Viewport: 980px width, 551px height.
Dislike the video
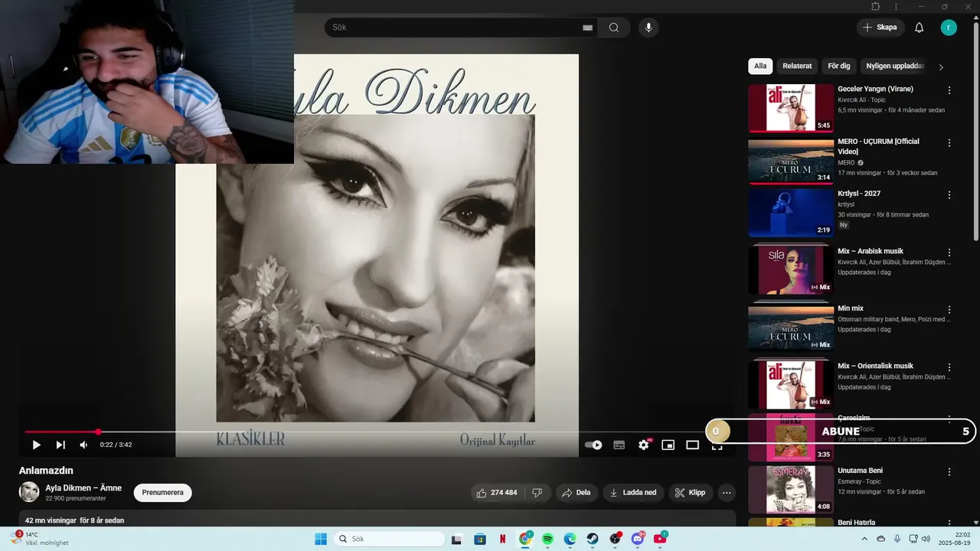(x=537, y=493)
